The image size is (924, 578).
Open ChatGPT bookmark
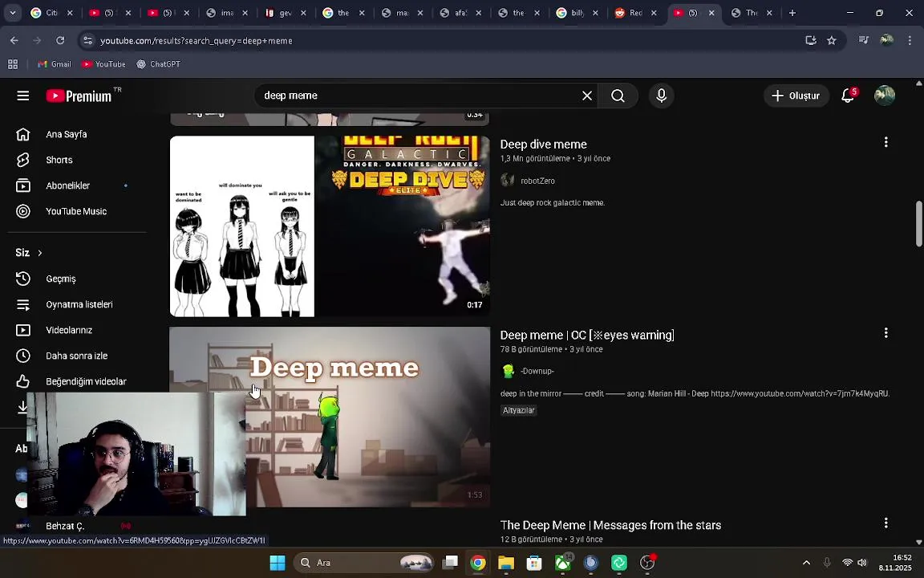[x=158, y=64]
